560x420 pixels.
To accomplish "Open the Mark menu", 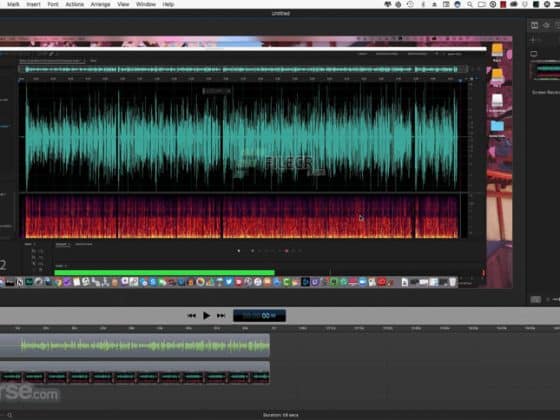I will [14, 4].
